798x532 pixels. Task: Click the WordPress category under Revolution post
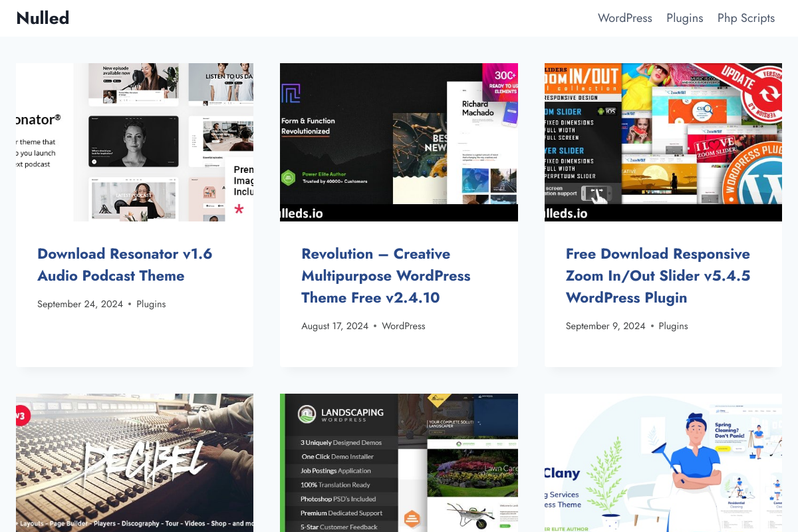click(x=404, y=326)
